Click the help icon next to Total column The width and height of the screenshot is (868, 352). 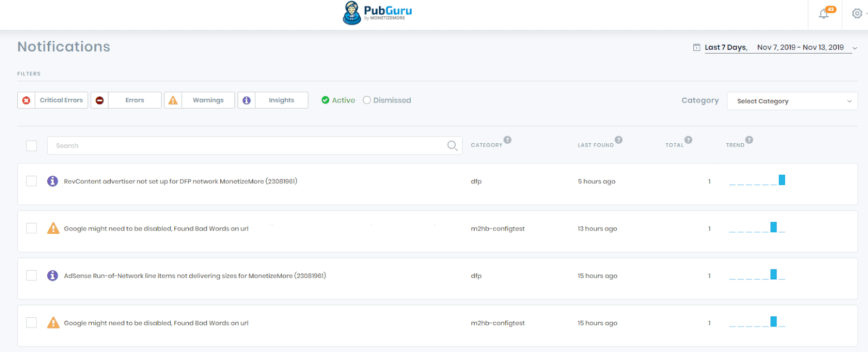pyautogui.click(x=688, y=140)
